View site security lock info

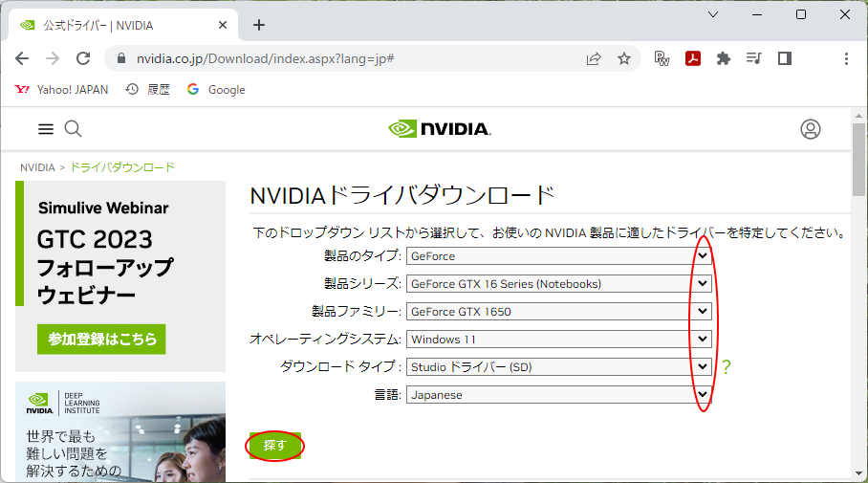[x=121, y=58]
